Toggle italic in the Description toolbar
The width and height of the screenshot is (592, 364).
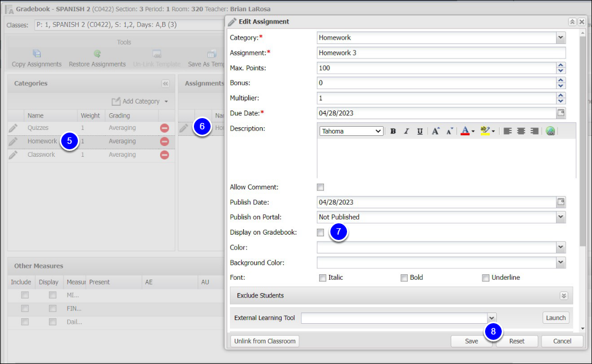(406, 131)
